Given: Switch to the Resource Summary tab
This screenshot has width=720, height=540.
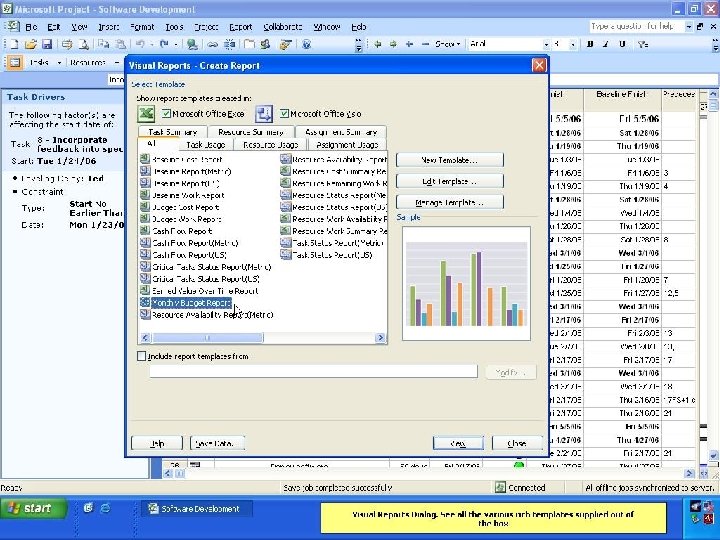Looking at the screenshot, I should click(251, 132).
